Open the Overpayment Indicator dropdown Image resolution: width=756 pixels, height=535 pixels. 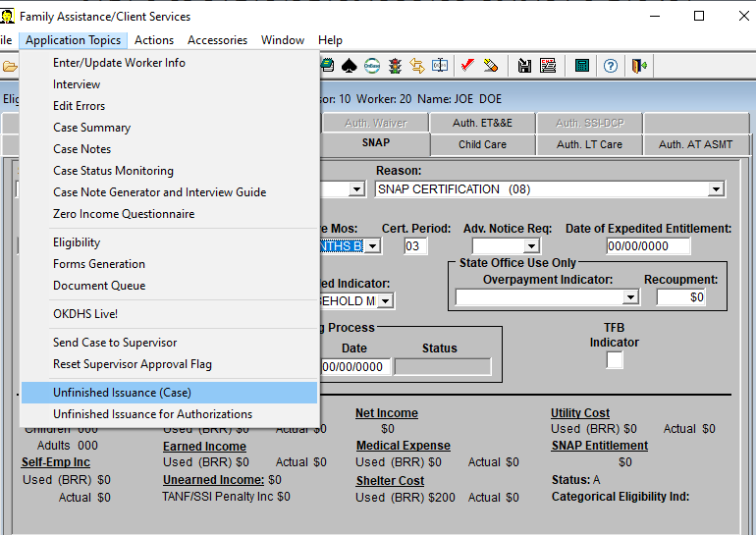click(630, 296)
